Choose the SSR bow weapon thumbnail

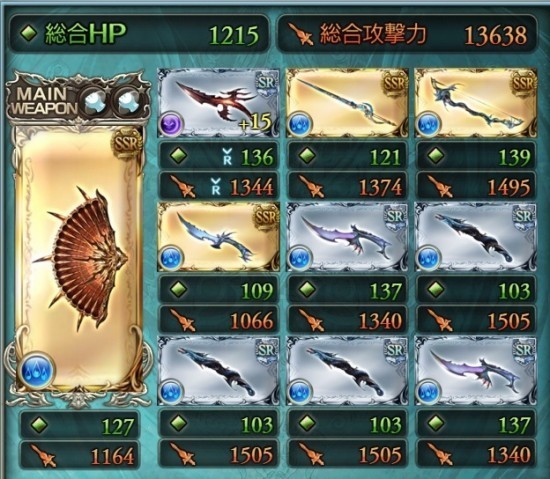476,102
